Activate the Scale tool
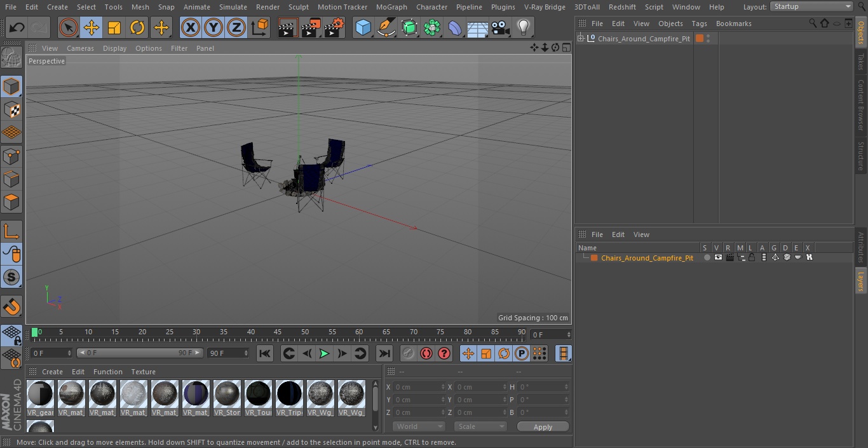The height and width of the screenshot is (448, 868). (x=114, y=27)
